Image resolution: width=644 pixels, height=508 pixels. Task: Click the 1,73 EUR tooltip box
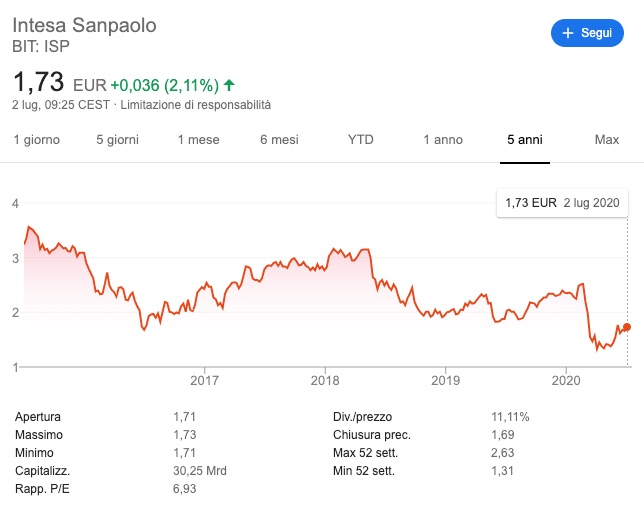562,203
